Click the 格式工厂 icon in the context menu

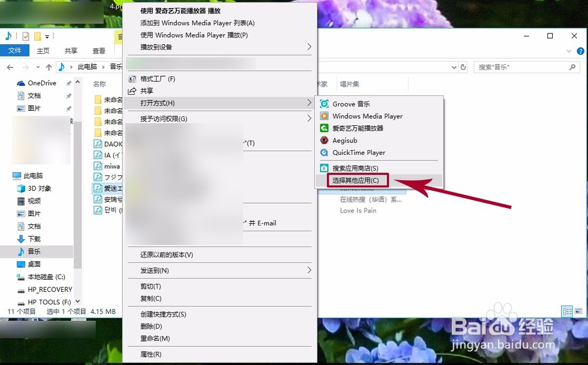pyautogui.click(x=132, y=79)
